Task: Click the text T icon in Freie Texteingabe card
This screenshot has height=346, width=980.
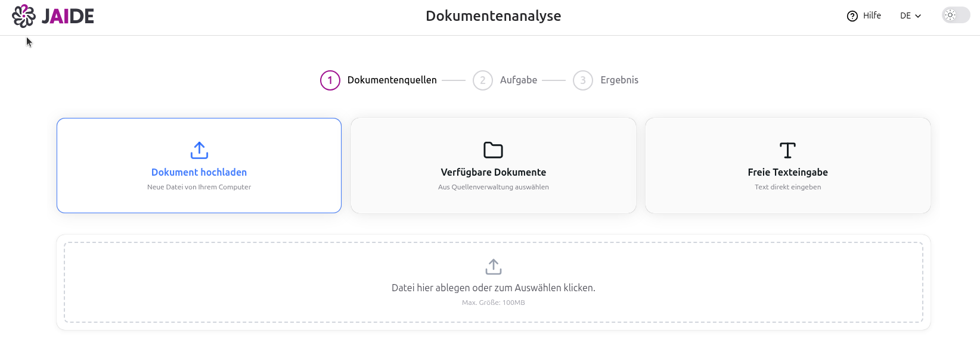Action: (788, 150)
